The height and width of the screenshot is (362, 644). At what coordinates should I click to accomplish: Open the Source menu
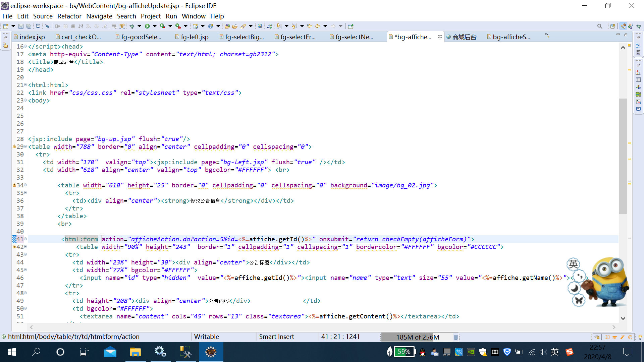tap(43, 16)
